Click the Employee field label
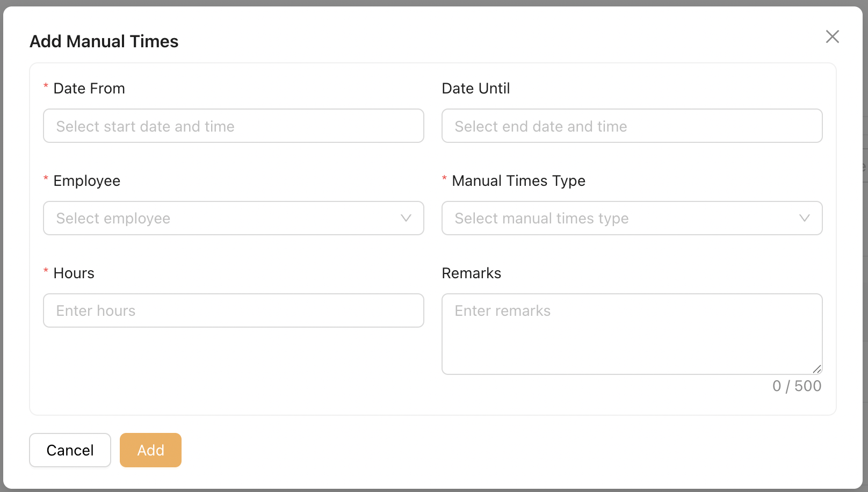This screenshot has height=492, width=868. click(87, 181)
